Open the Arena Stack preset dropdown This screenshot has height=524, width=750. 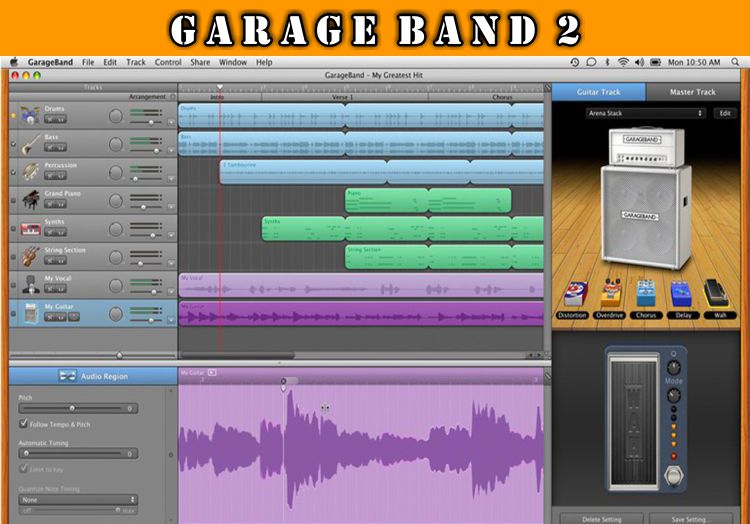[646, 113]
